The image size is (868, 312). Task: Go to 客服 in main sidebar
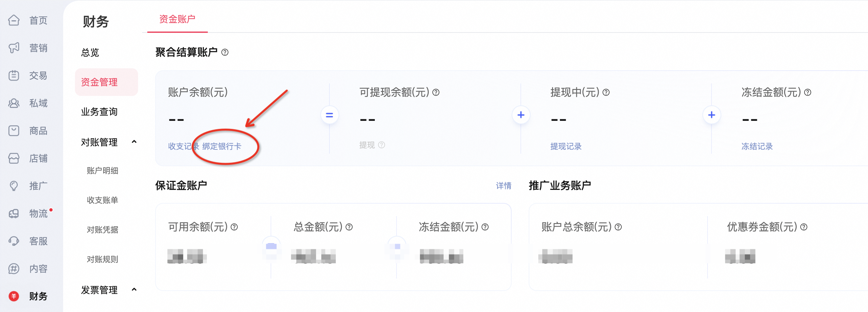coord(38,241)
